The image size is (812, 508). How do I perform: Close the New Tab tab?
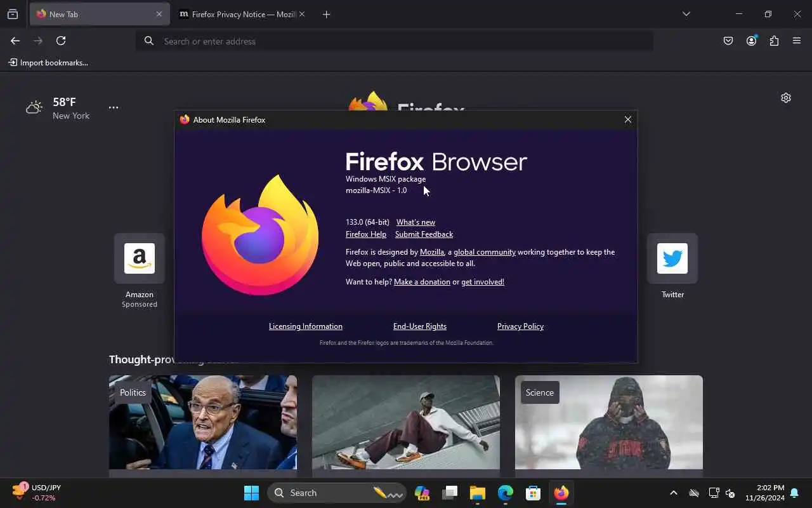[159, 14]
